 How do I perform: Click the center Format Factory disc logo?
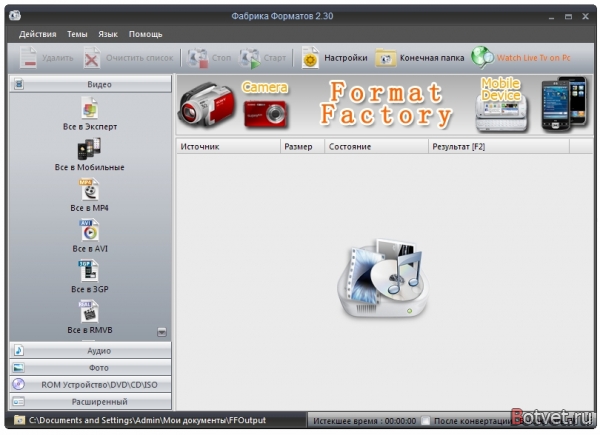point(383,279)
